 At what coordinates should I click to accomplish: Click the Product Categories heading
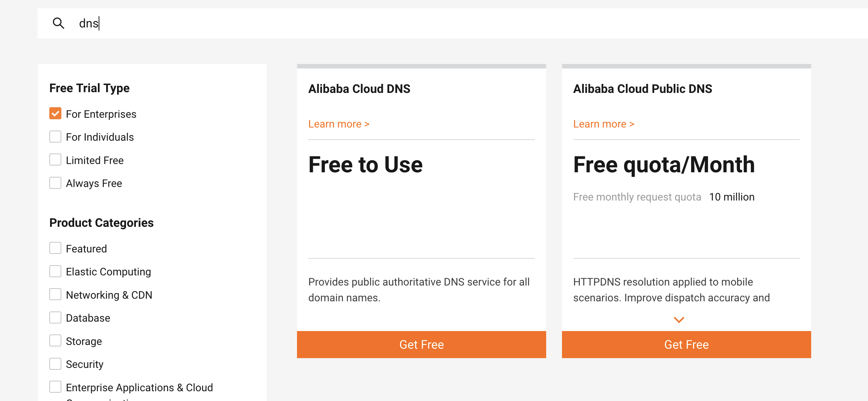102,223
